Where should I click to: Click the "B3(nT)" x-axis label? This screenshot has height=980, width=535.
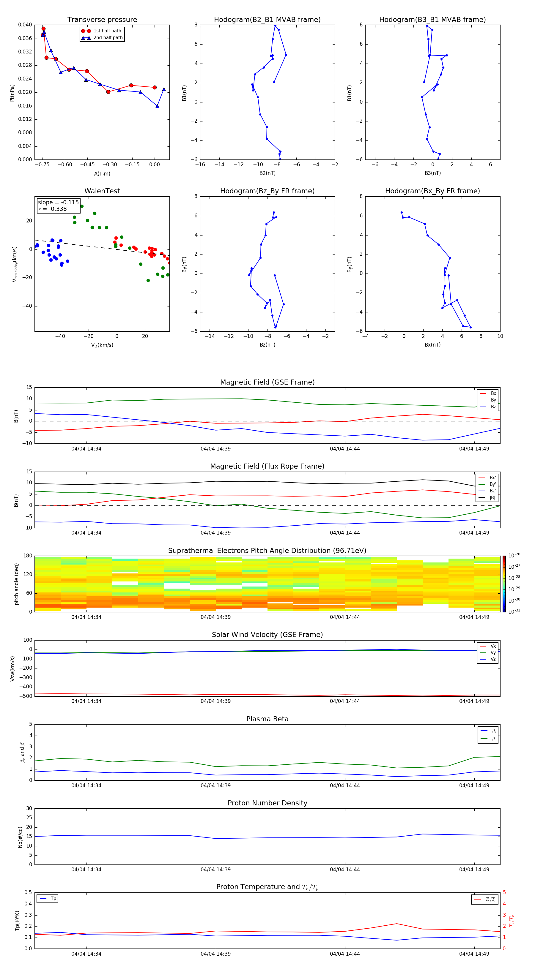[432, 173]
